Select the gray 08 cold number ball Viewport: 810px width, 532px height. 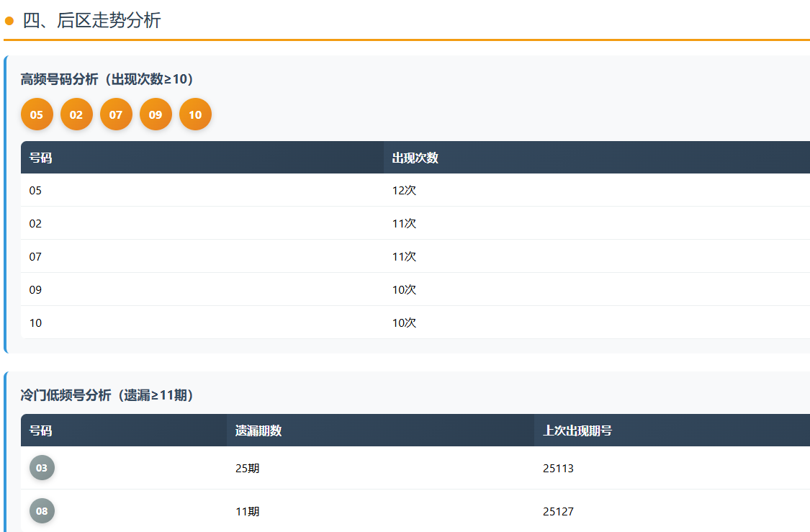(42, 511)
